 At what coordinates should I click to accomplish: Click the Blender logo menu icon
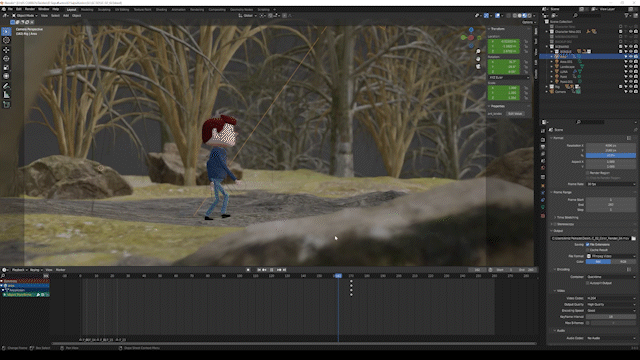[x=4, y=9]
